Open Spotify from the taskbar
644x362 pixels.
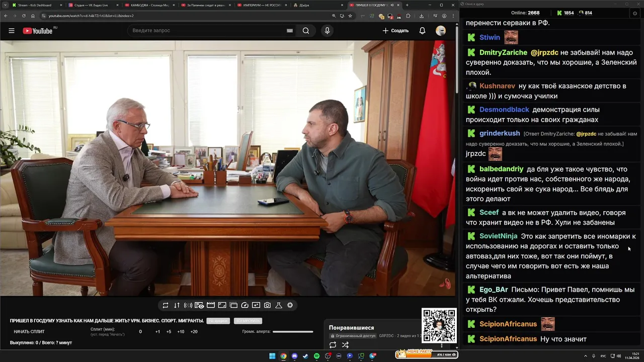(316, 356)
